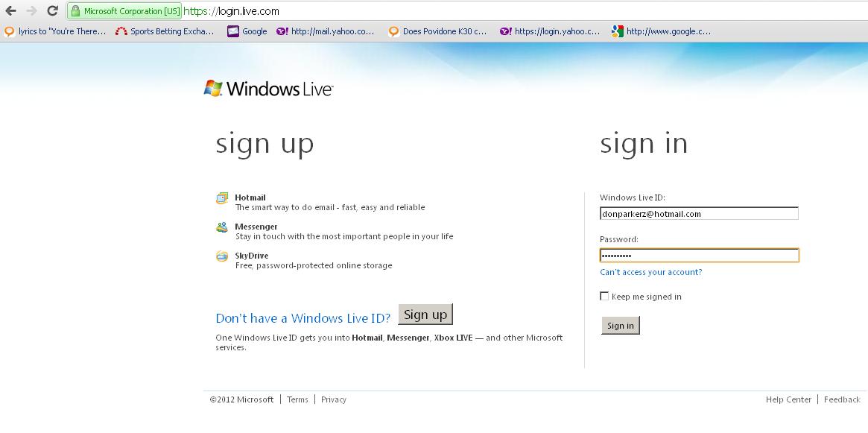This screenshot has width=868, height=433.
Task: Reload the page with refresh icon
Action: click(52, 11)
